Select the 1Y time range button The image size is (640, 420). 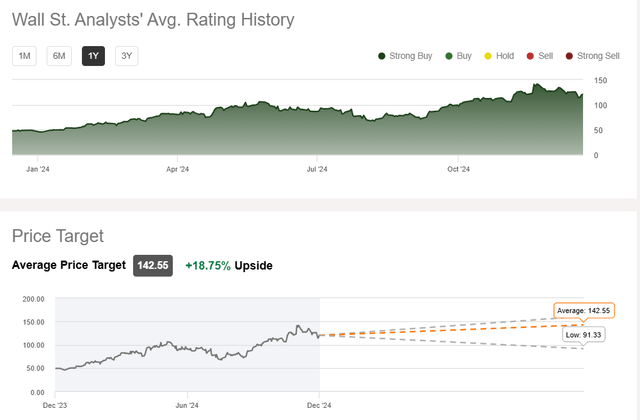pyautogui.click(x=93, y=56)
